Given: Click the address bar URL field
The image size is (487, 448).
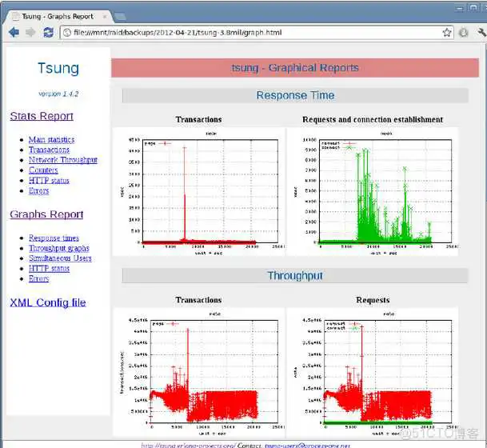Looking at the screenshot, I should coord(240,33).
